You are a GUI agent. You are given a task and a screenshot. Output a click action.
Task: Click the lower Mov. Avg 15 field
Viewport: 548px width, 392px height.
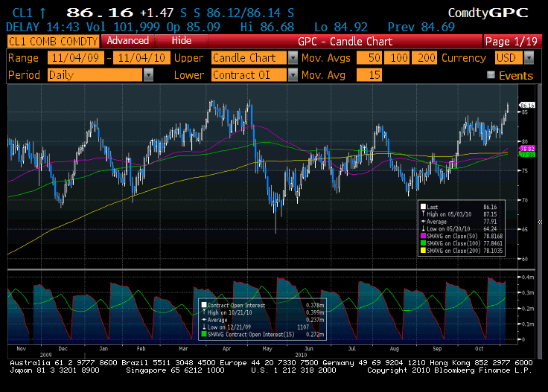click(x=369, y=75)
